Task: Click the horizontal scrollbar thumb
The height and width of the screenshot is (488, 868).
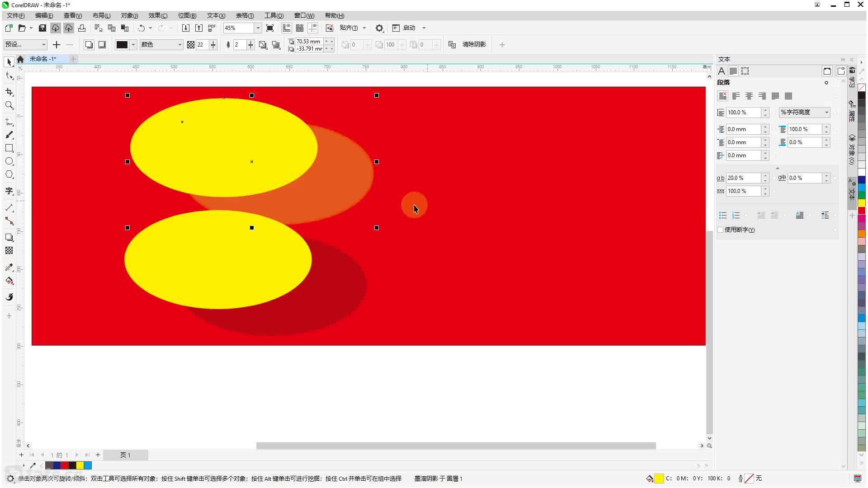Action: tap(456, 446)
